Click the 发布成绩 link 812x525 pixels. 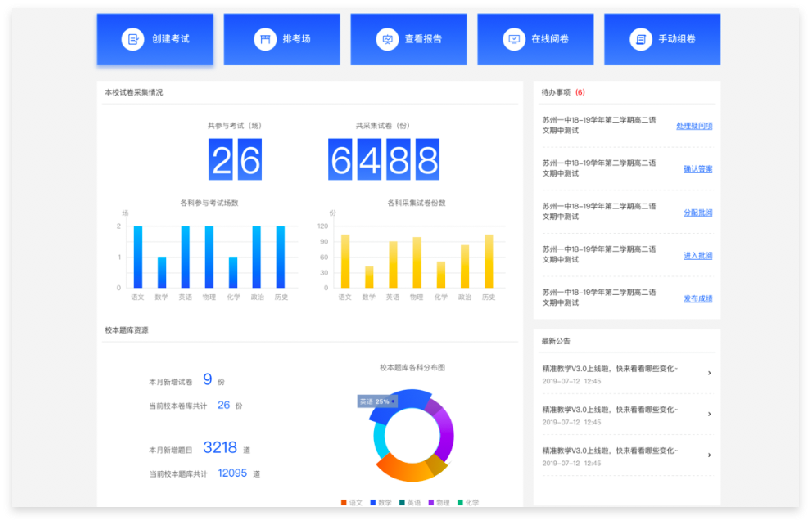697,298
